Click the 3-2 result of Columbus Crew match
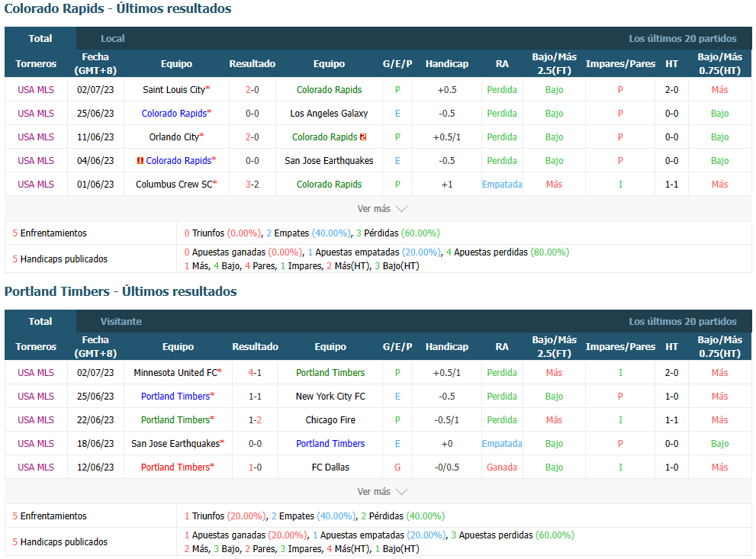The height and width of the screenshot is (559, 756). point(253,185)
